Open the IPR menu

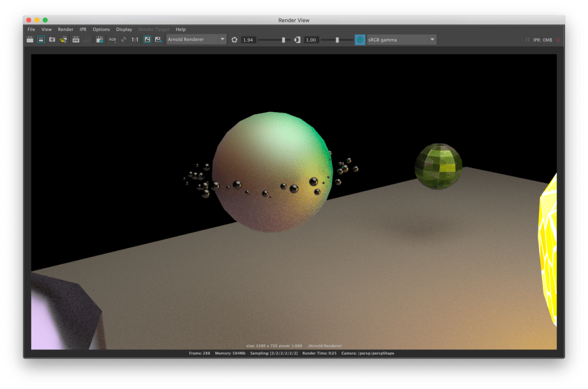(x=83, y=29)
